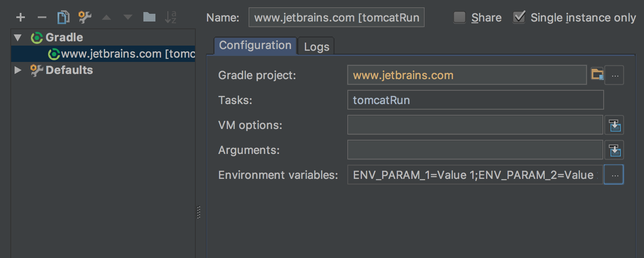The height and width of the screenshot is (258, 644).
Task: Click the Gradle project browse ellipsis button
Action: coord(615,75)
